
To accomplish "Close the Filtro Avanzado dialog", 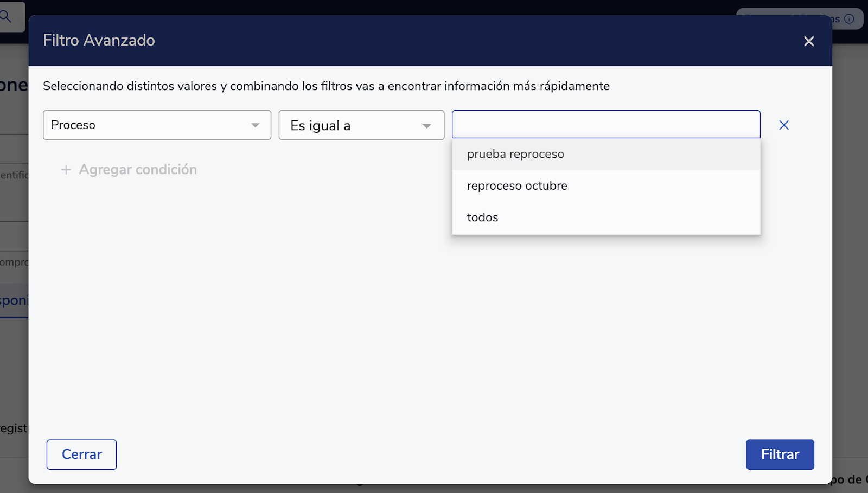I will [809, 41].
